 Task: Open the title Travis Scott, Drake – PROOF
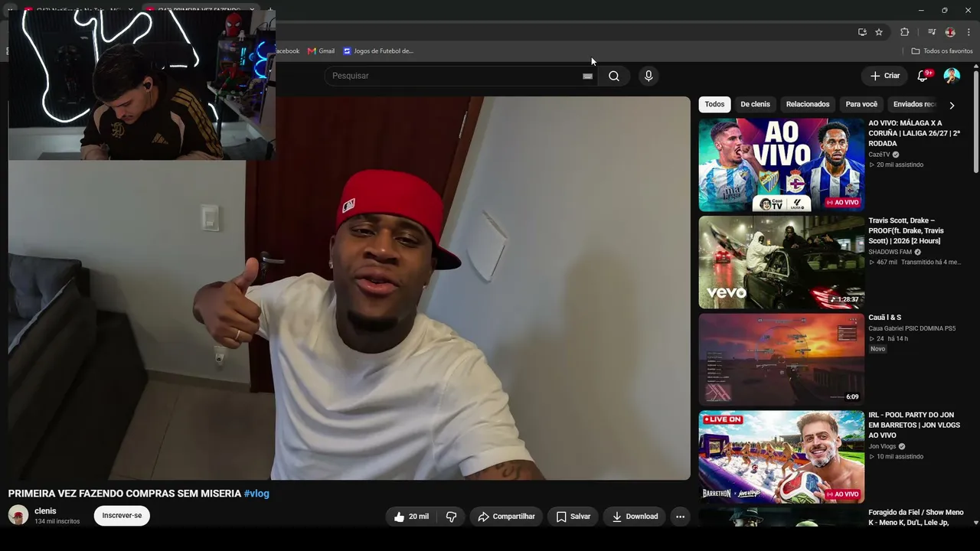[906, 230]
